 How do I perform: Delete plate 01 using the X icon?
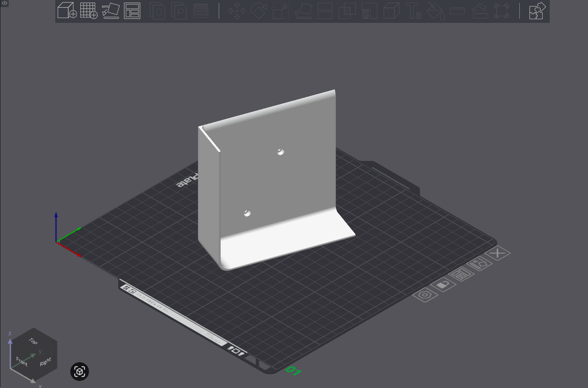pyautogui.click(x=497, y=253)
